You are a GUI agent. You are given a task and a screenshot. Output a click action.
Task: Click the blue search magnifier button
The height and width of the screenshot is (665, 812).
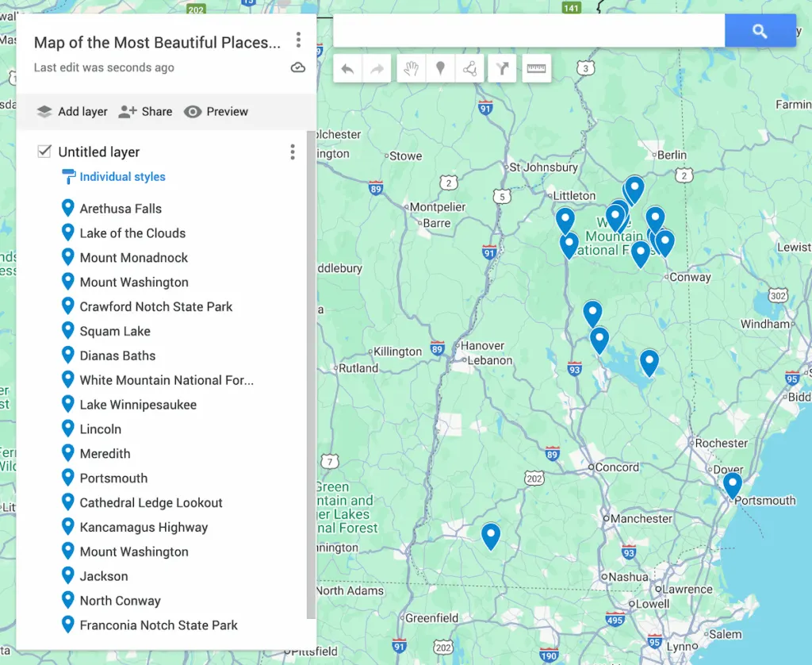[x=760, y=31]
